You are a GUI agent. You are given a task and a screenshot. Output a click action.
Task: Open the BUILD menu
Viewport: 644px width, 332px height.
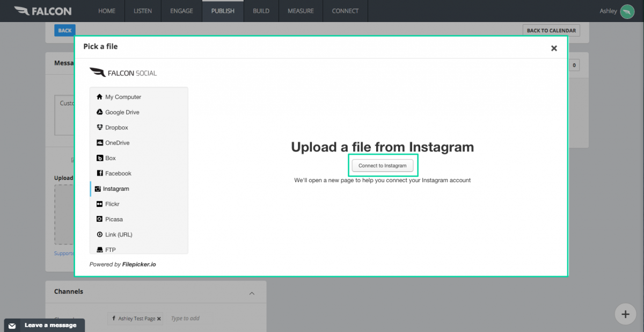(261, 11)
